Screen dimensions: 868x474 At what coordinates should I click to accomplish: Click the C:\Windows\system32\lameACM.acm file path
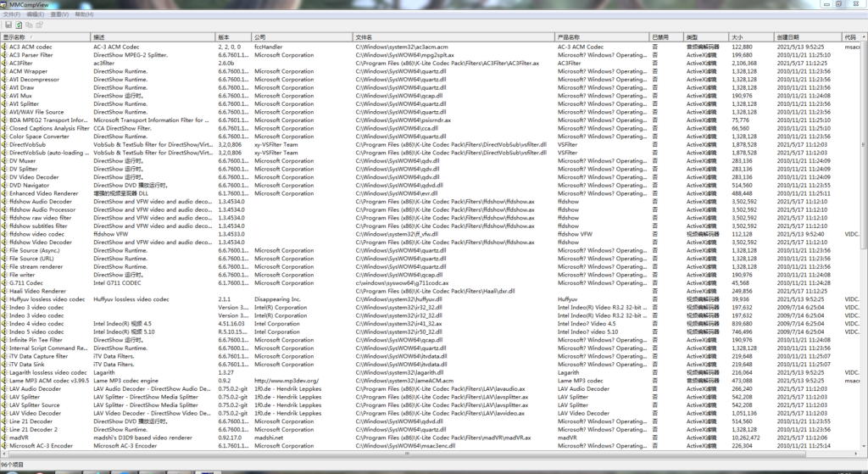[x=404, y=381]
